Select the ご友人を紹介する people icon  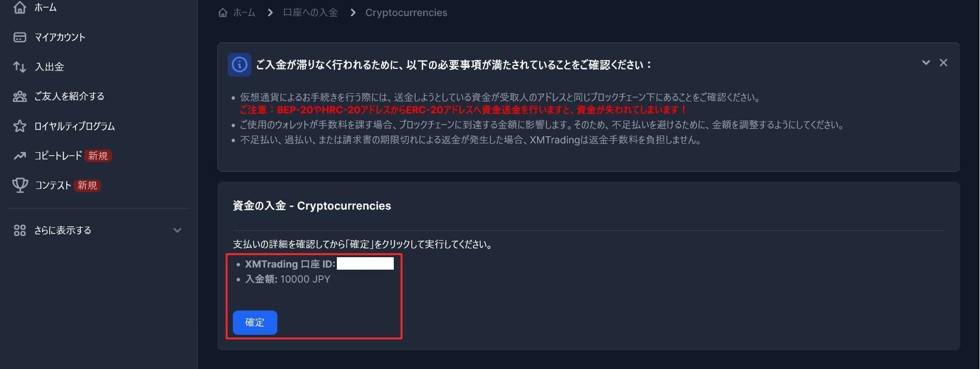20,96
